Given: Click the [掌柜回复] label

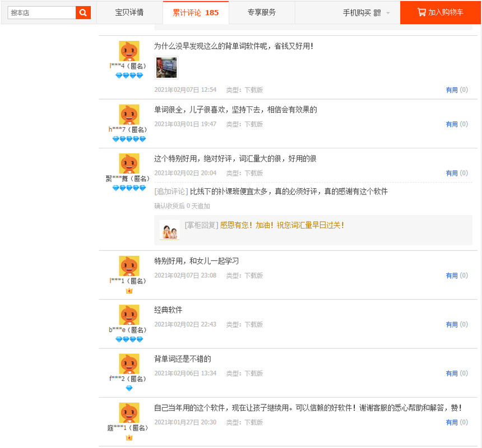Looking at the screenshot, I should click(201, 225).
